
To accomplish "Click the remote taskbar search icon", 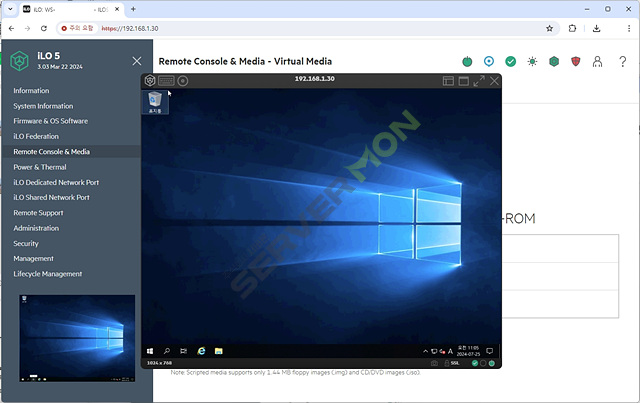I will click(167, 351).
